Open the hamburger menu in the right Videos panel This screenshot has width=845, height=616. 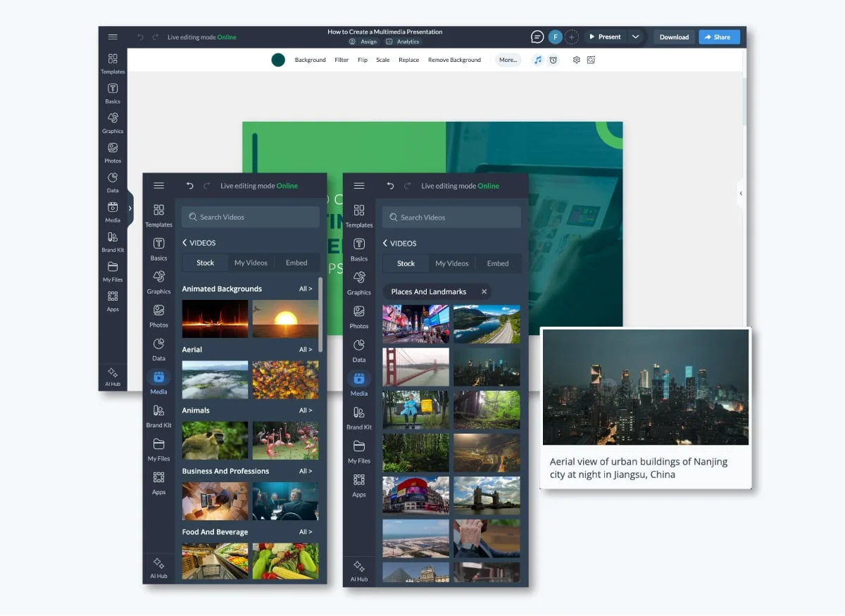pyautogui.click(x=359, y=186)
